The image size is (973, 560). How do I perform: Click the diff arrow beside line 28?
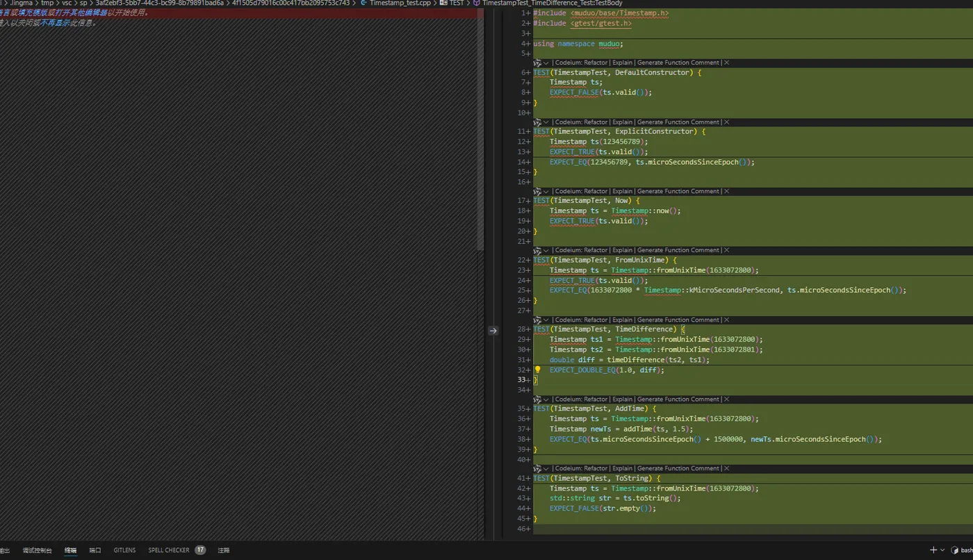pos(493,331)
